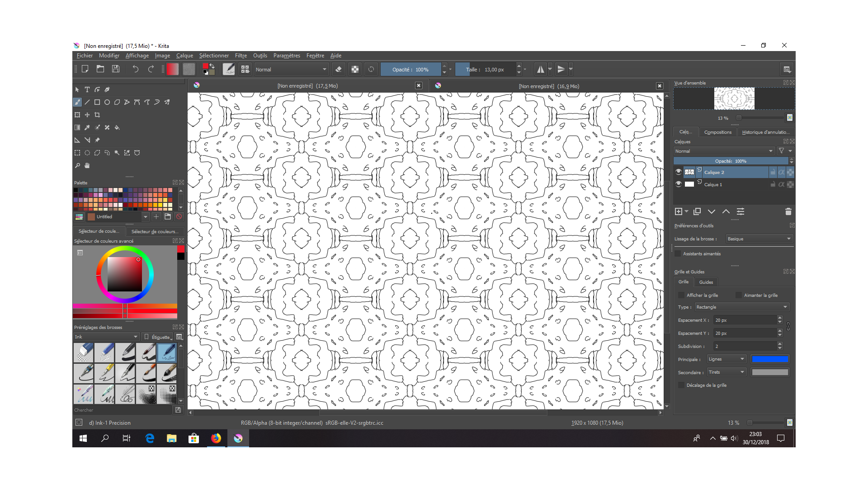Select the Fill bucket tool
This screenshot has height=488, width=868.
117,127
